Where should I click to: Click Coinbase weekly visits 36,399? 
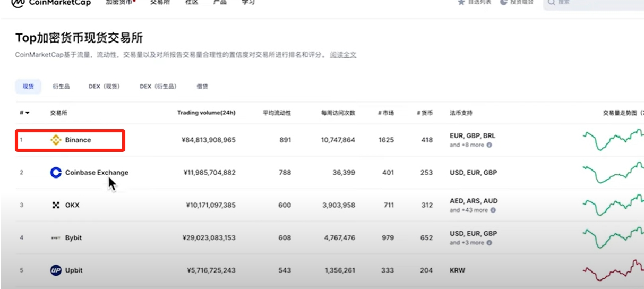[344, 173]
